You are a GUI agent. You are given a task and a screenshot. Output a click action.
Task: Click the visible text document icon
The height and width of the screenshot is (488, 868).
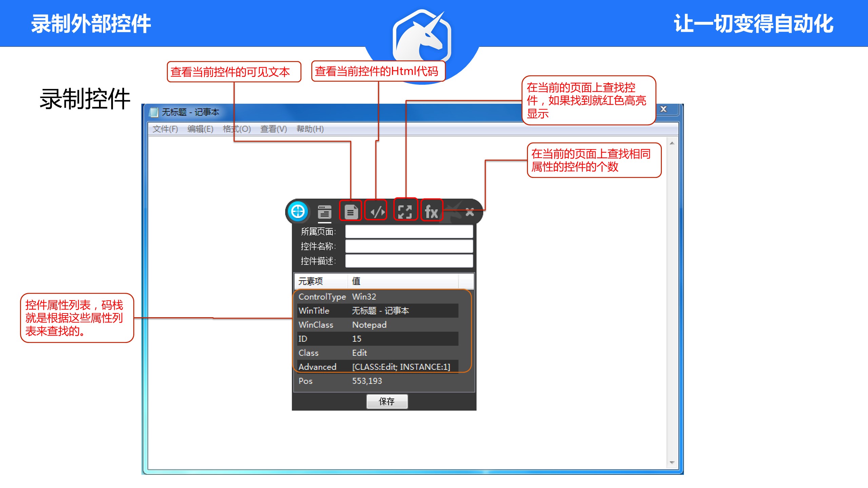click(351, 212)
